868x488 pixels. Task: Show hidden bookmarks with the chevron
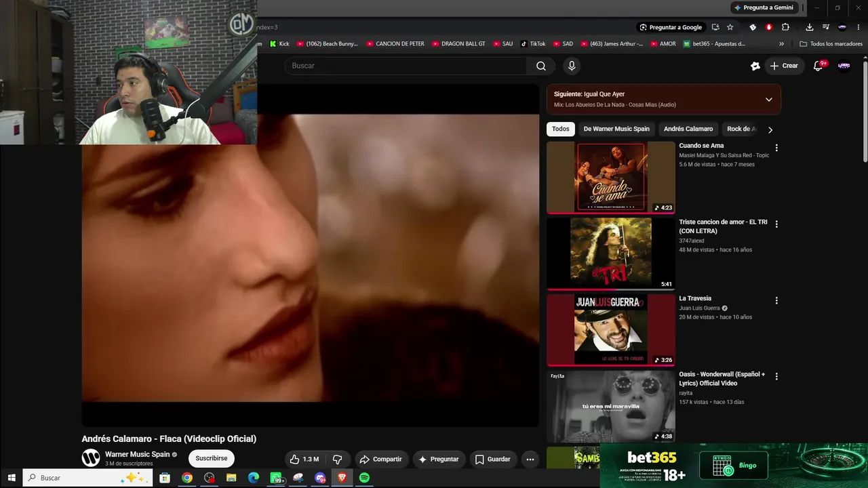point(781,44)
